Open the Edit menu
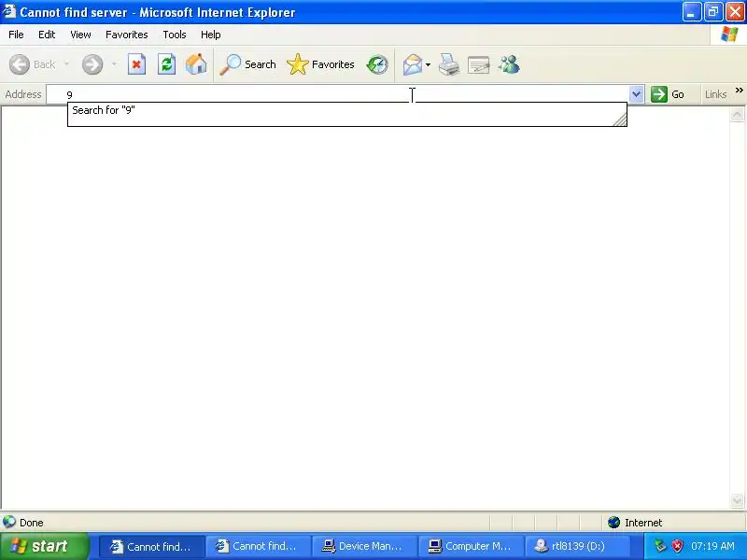This screenshot has width=747, height=560. pyautogui.click(x=47, y=35)
